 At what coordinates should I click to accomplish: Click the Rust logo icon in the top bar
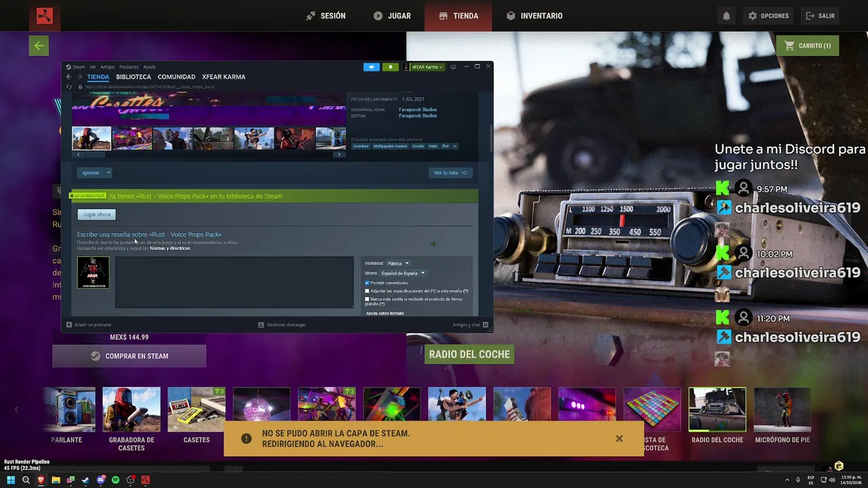45,16
